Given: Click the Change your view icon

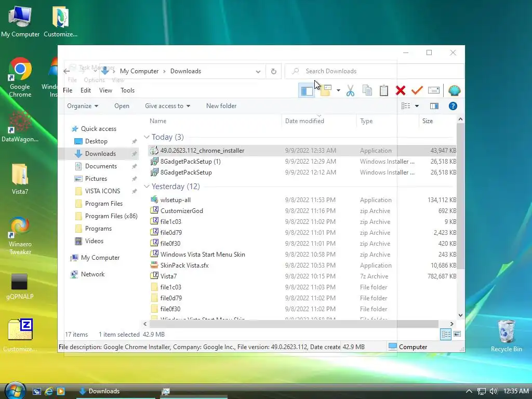Looking at the screenshot, I should [x=406, y=106].
